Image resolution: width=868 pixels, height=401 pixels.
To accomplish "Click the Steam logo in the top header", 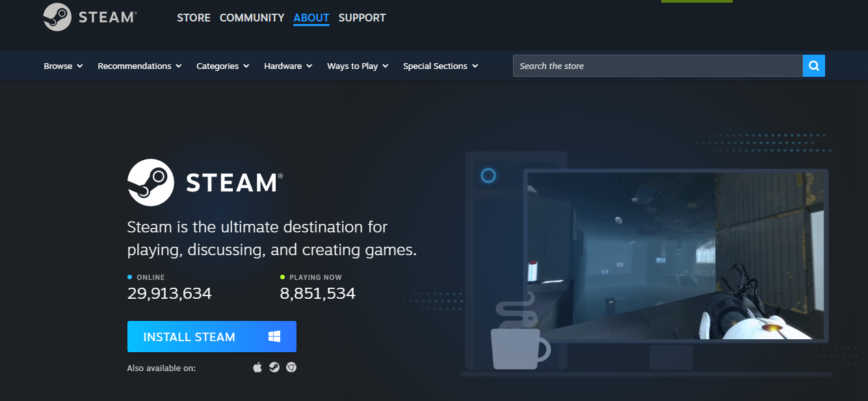I will tap(90, 17).
